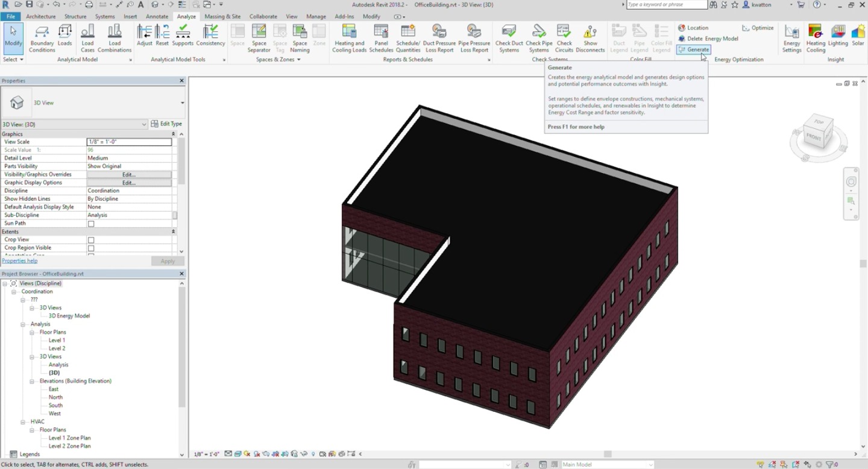Check the Crop Region Visible box
The image size is (868, 469).
pos(91,248)
